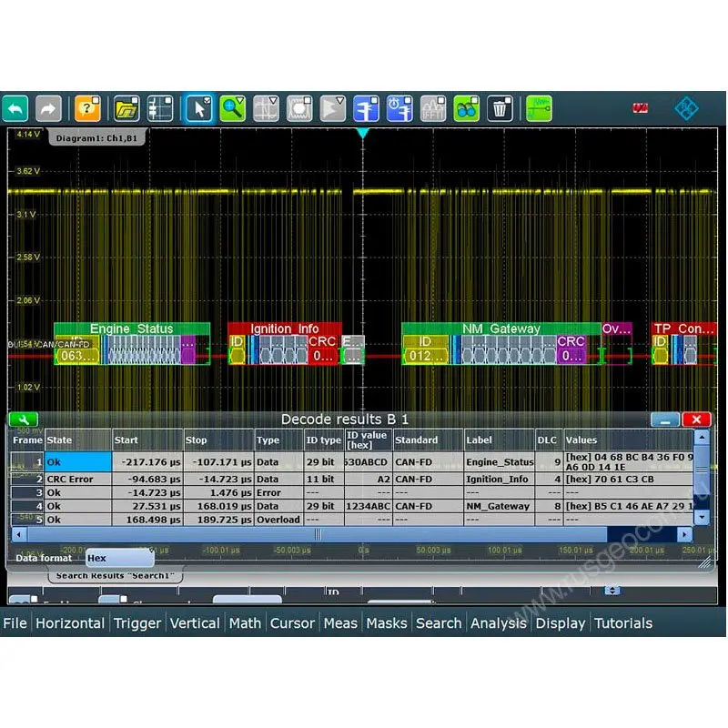Open the Trigger menu
This screenshot has width=728, height=728.
(137, 623)
